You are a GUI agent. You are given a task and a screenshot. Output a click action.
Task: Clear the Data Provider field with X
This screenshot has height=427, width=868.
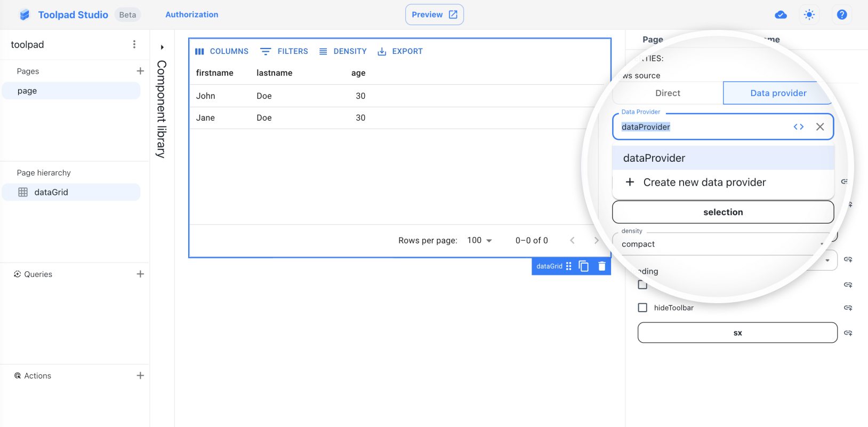820,127
